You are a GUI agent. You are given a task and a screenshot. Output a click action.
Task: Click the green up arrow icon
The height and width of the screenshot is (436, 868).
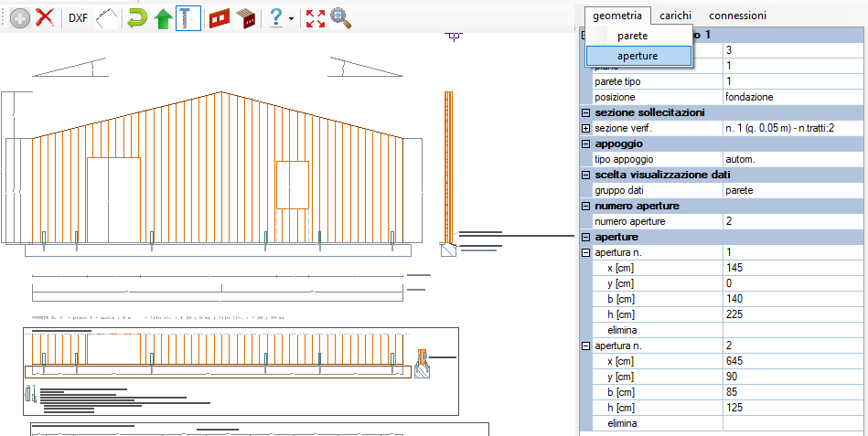pyautogui.click(x=163, y=18)
